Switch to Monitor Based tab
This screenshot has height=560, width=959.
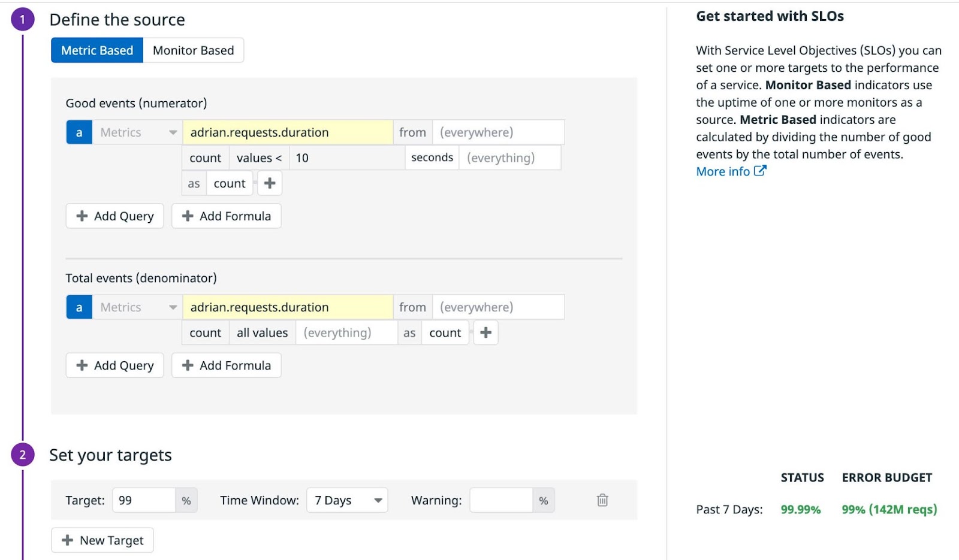(x=193, y=50)
